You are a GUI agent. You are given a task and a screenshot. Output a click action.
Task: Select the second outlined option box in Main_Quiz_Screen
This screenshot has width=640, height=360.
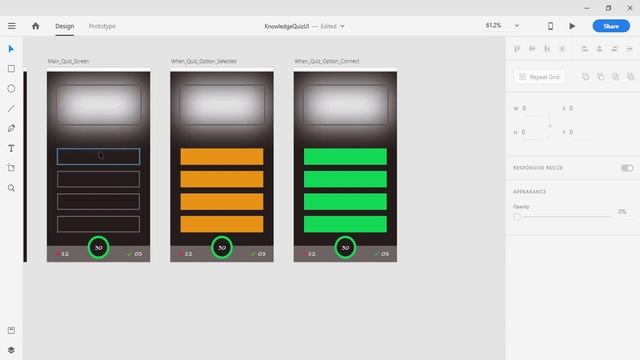pyautogui.click(x=98, y=179)
